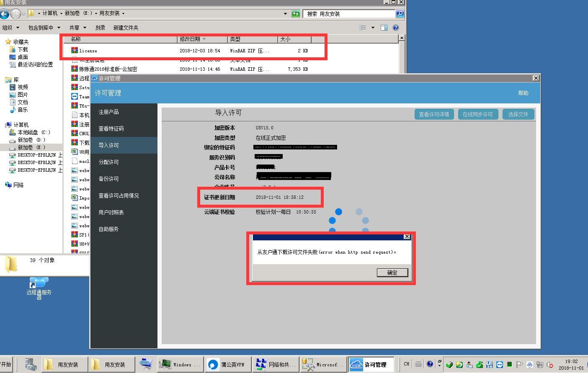Expand 包含到库中 dropdown
This screenshot has width=588, height=373.
tap(44, 28)
